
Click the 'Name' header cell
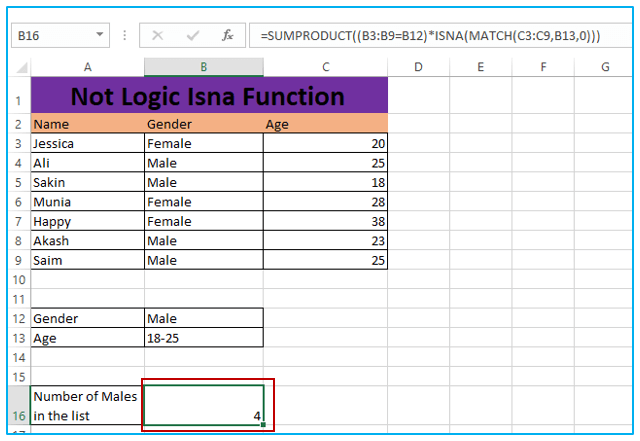tap(87, 124)
